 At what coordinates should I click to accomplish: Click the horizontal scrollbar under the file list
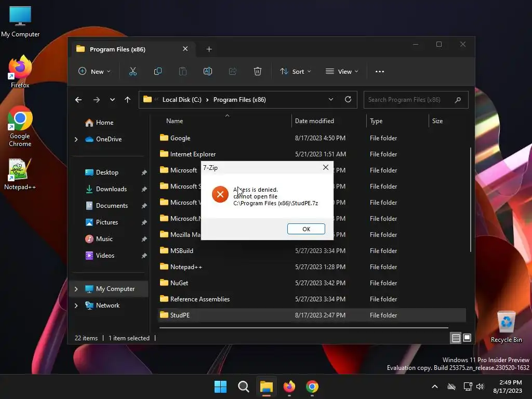coord(303,328)
